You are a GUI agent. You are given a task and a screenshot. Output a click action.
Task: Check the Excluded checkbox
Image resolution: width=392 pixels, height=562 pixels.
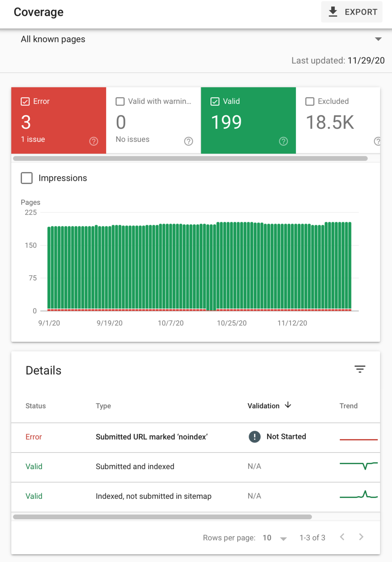[310, 102]
